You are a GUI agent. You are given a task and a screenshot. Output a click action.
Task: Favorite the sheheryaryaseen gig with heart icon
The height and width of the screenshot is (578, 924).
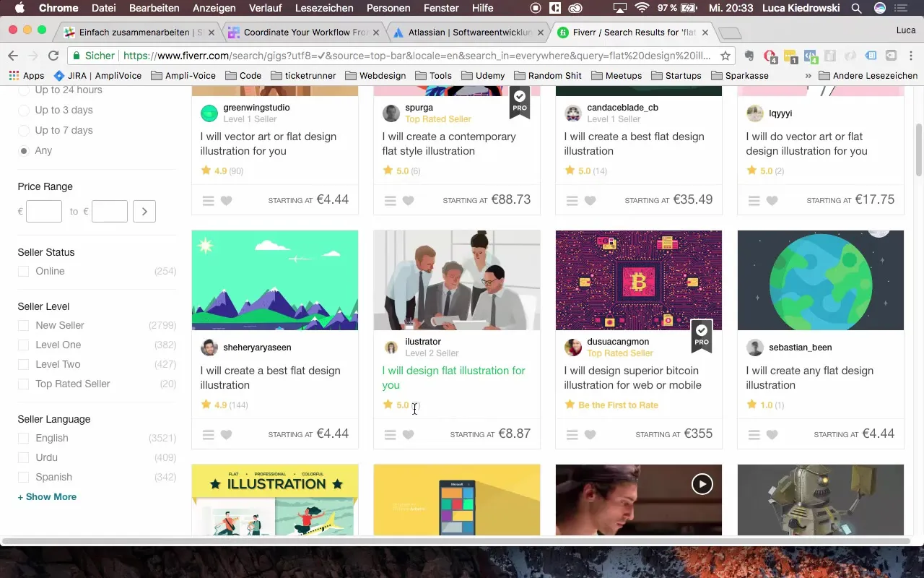coord(227,434)
